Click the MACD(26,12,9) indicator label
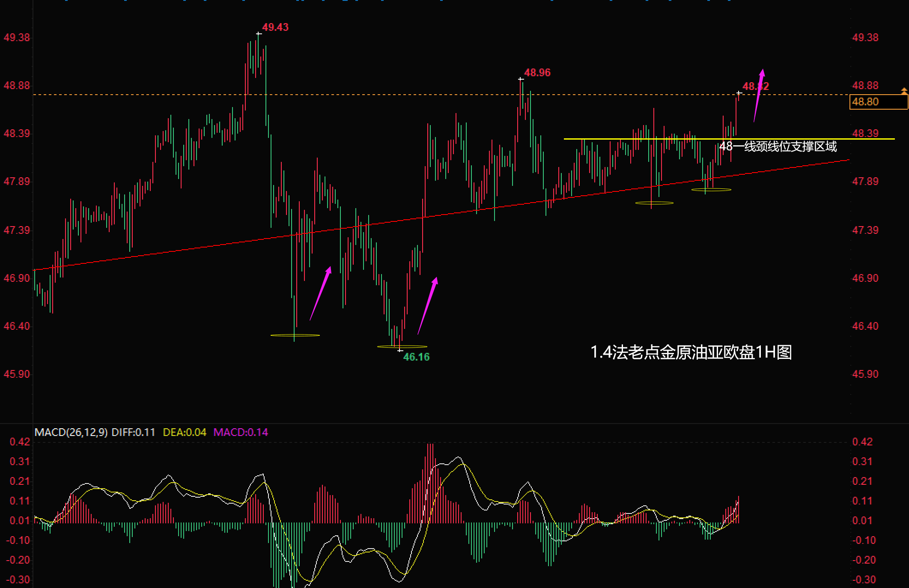The width and height of the screenshot is (909, 588). pos(71,432)
